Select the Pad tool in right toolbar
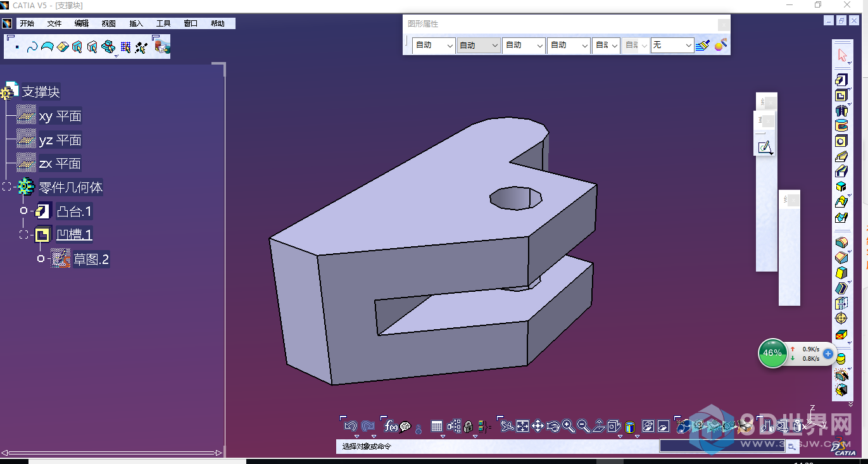The width and height of the screenshot is (868, 464). (x=841, y=80)
